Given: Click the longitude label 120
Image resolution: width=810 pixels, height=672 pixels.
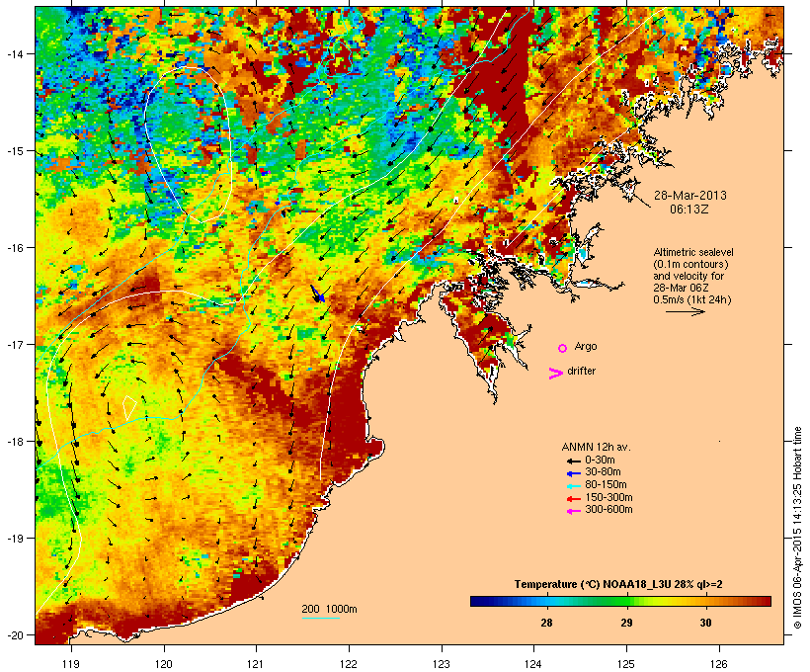Looking at the screenshot, I should click(x=164, y=664).
